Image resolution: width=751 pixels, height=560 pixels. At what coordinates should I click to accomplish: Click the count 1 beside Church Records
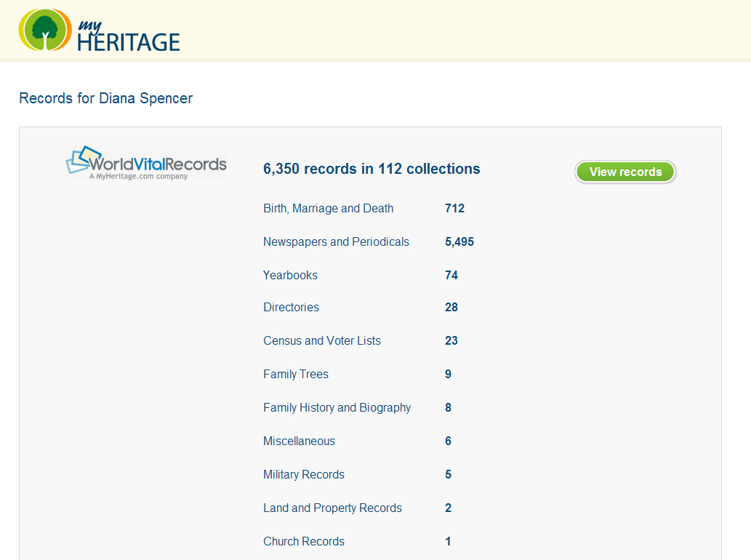tap(448, 542)
